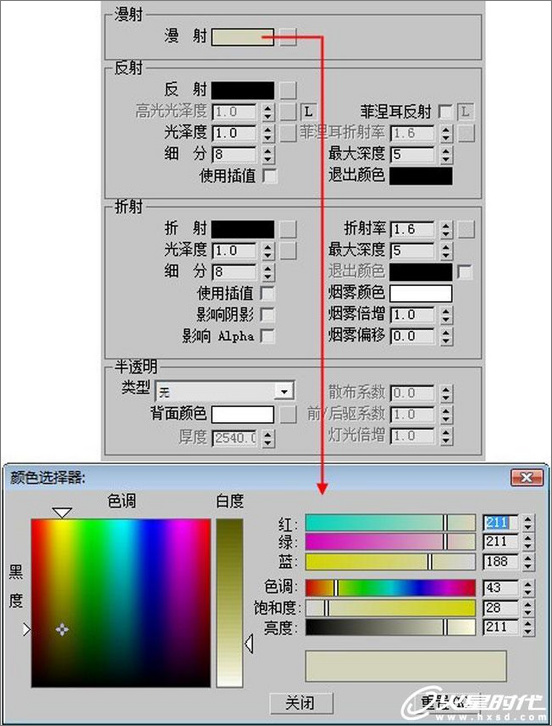
Task: Click map button next to refraction swatch
Action: 288,229
